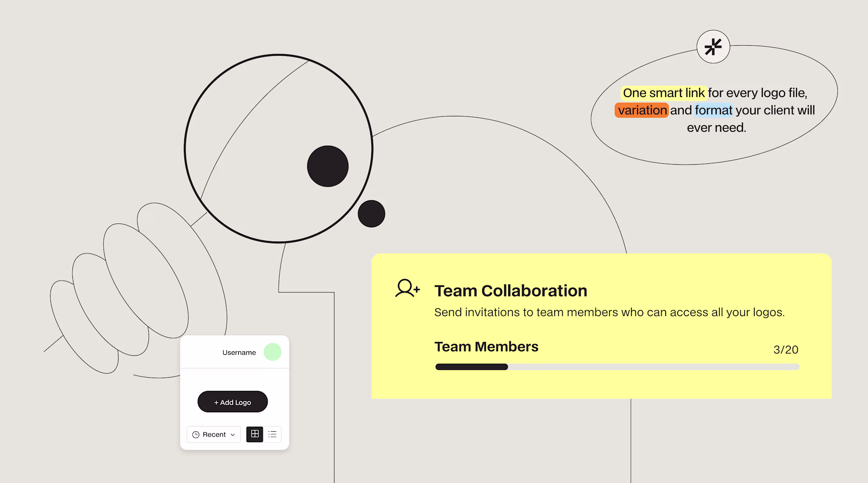Click the small black dot at the magnifier edge
Viewport: 868px width, 483px height.
[x=371, y=214]
